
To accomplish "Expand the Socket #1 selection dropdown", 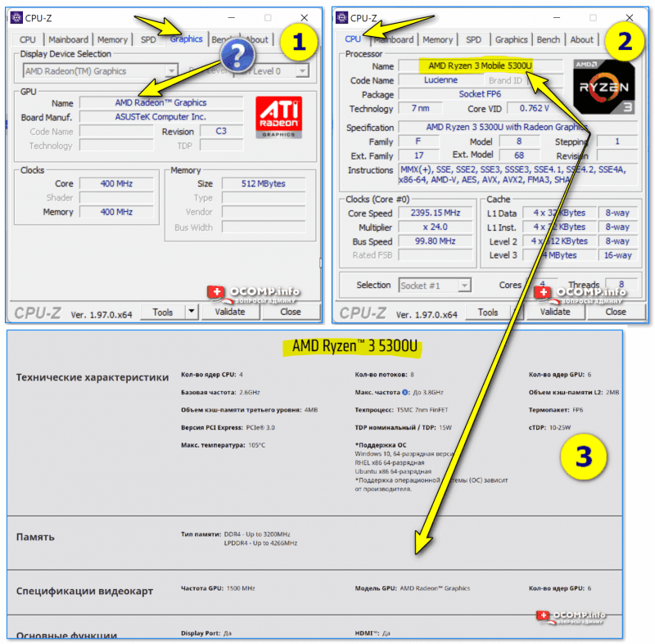I will [x=463, y=286].
